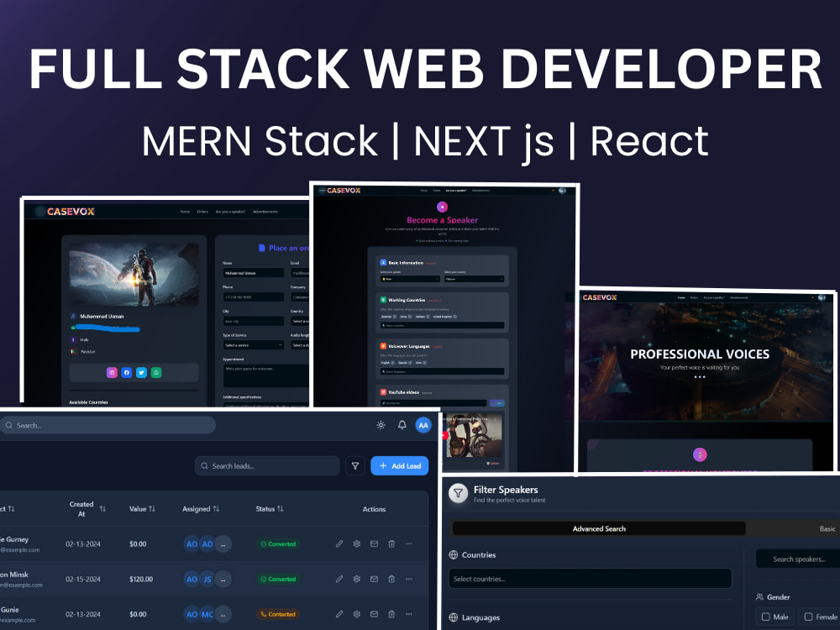Switch to the Advanced Search tab

tap(599, 528)
